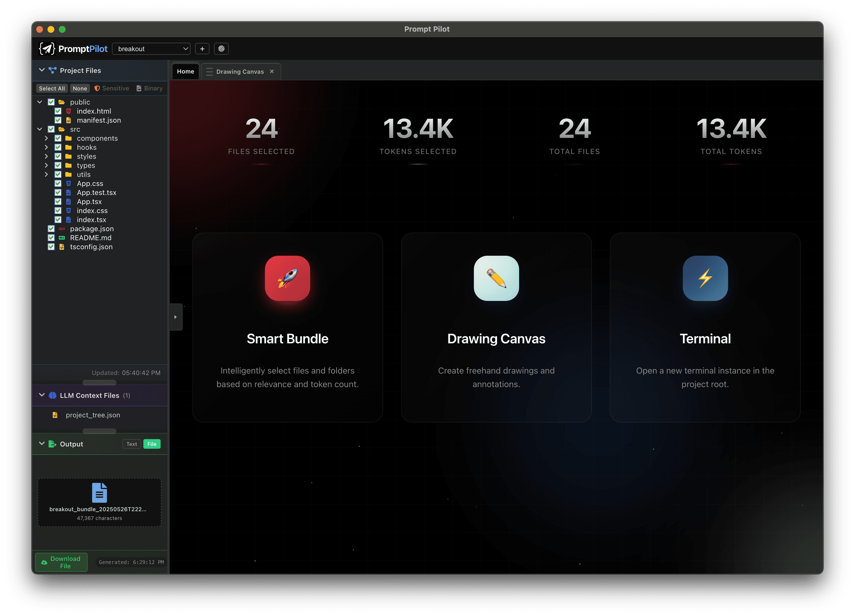Image resolution: width=855 pixels, height=616 pixels.
Task: Uncheck the package.json checkbox
Action: (51, 229)
